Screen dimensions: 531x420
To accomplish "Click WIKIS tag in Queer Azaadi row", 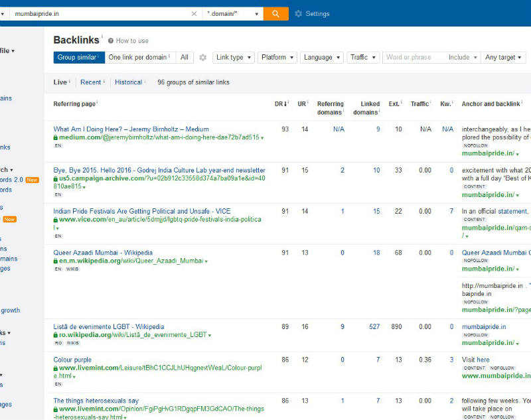I will point(72,269).
